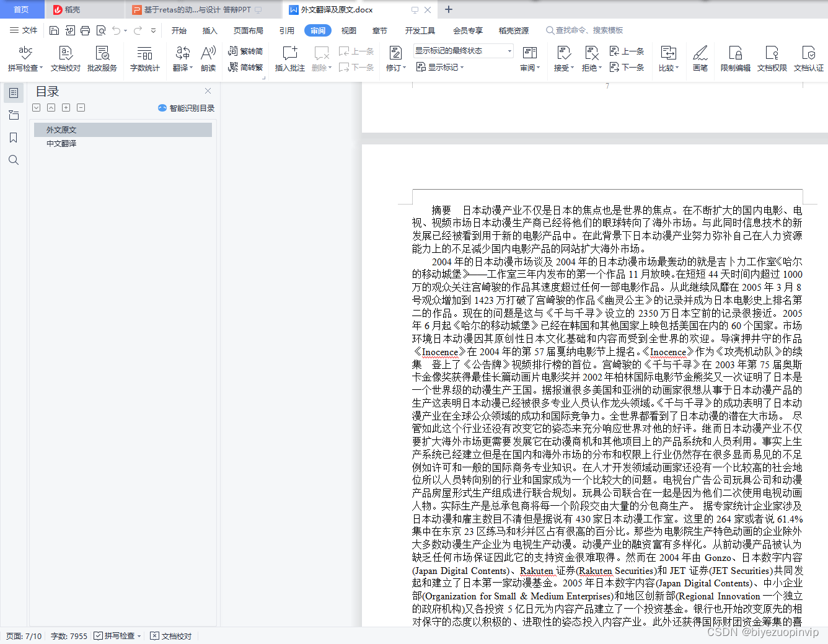Switch to the 页面布局 ribbon tab
Viewport: 828px width, 644px height.
point(249,30)
